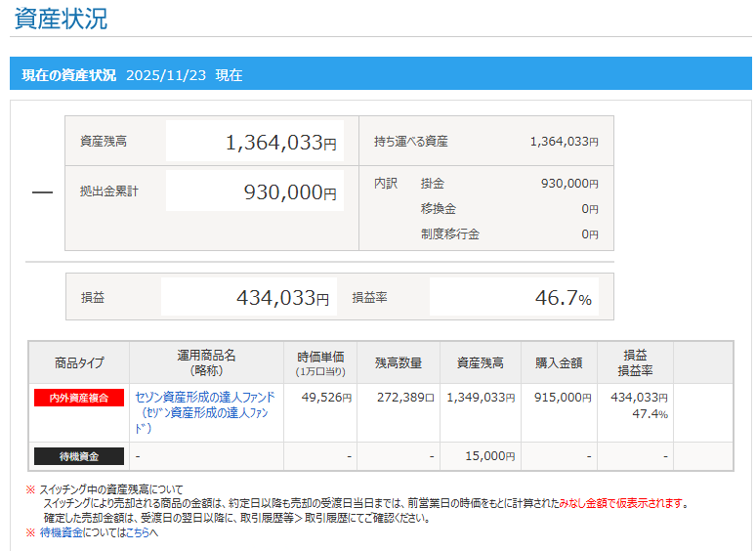The image size is (756, 551).
Task: Click the 持ち運べる資産 label
Action: [411, 142]
